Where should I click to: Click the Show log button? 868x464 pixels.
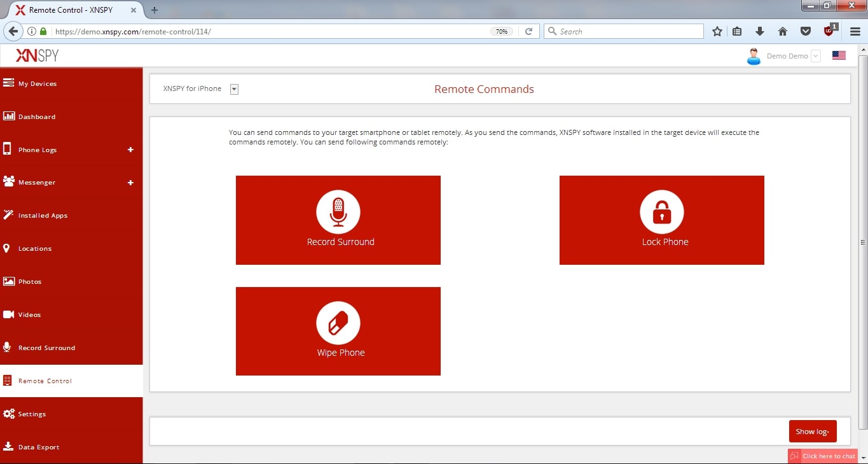click(813, 432)
